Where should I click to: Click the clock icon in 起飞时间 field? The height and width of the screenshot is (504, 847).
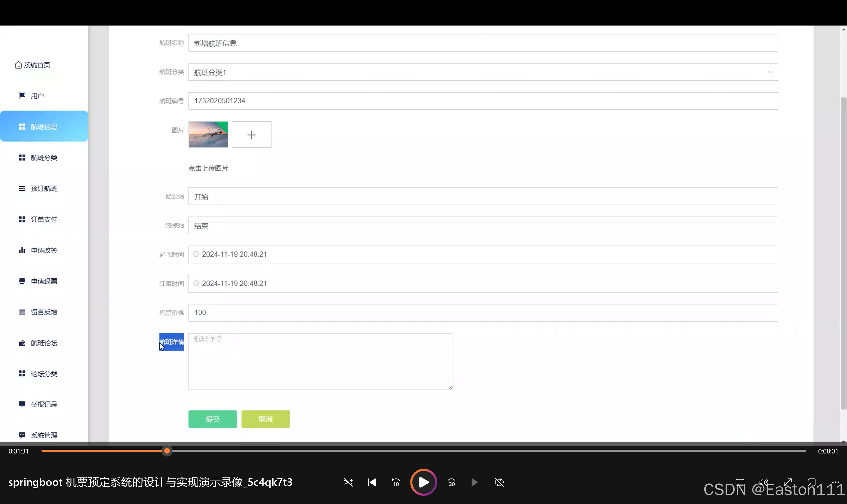(x=196, y=254)
